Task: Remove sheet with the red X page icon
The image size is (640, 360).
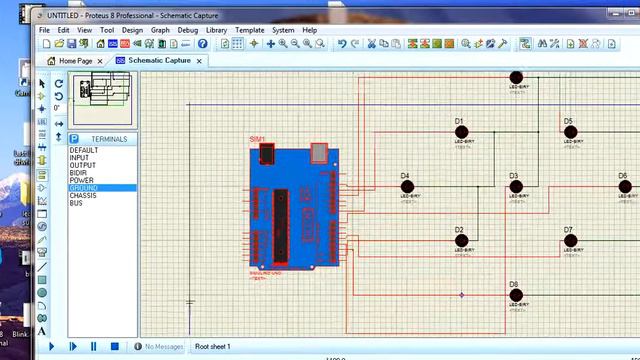Action: [x=583, y=44]
